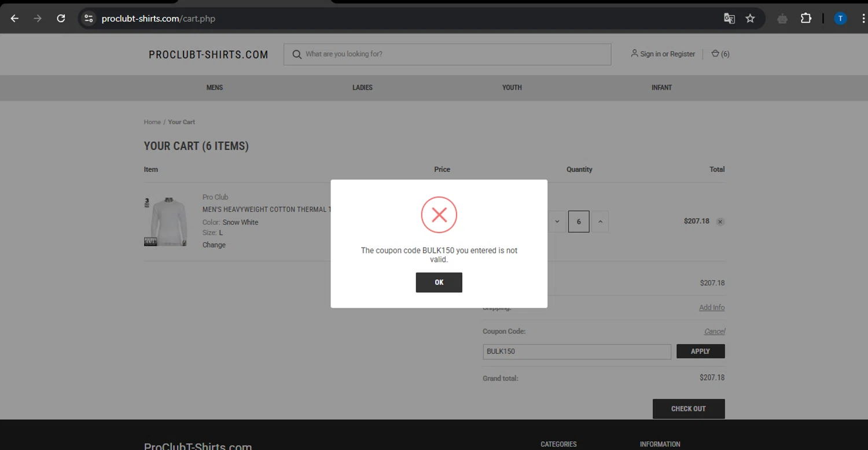The height and width of the screenshot is (450, 868).
Task: Open site information icon in address bar
Action: [89, 19]
